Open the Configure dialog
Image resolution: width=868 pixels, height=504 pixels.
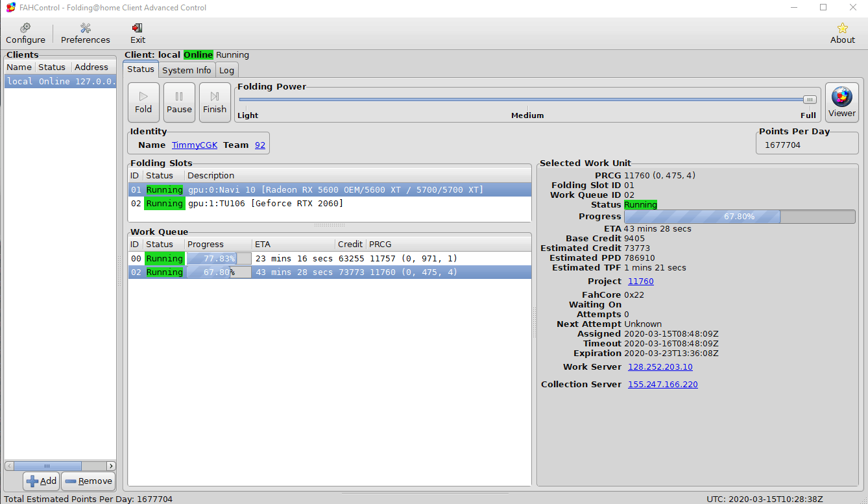click(25, 33)
